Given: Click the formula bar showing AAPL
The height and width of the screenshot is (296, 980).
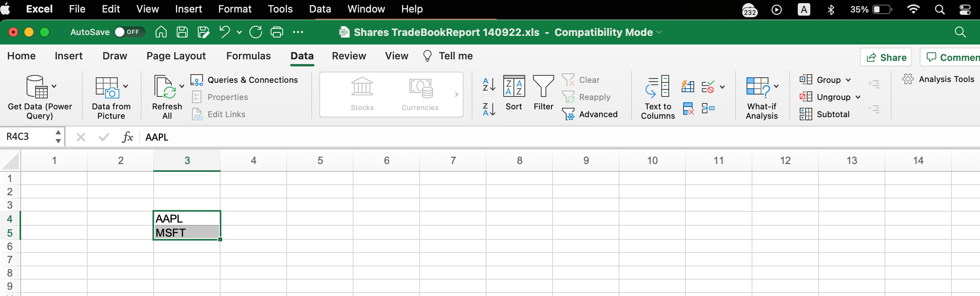Looking at the screenshot, I should coord(559,137).
